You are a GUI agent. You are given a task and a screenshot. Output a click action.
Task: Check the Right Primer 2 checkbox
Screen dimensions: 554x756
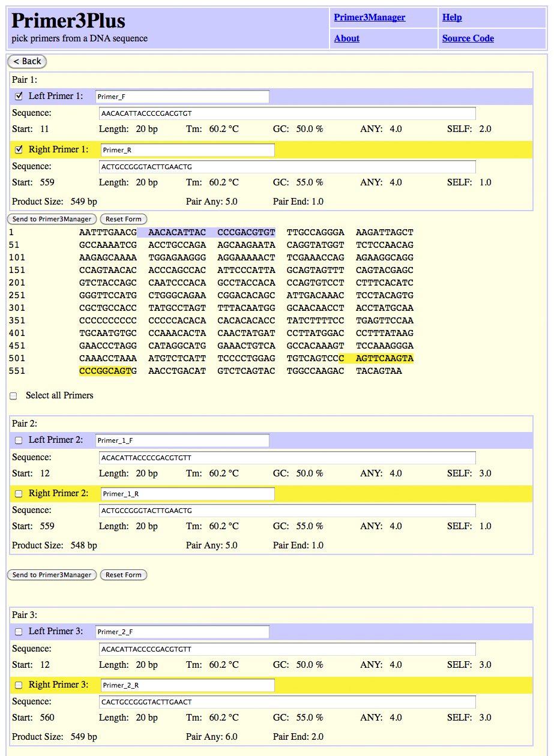pos(18,493)
